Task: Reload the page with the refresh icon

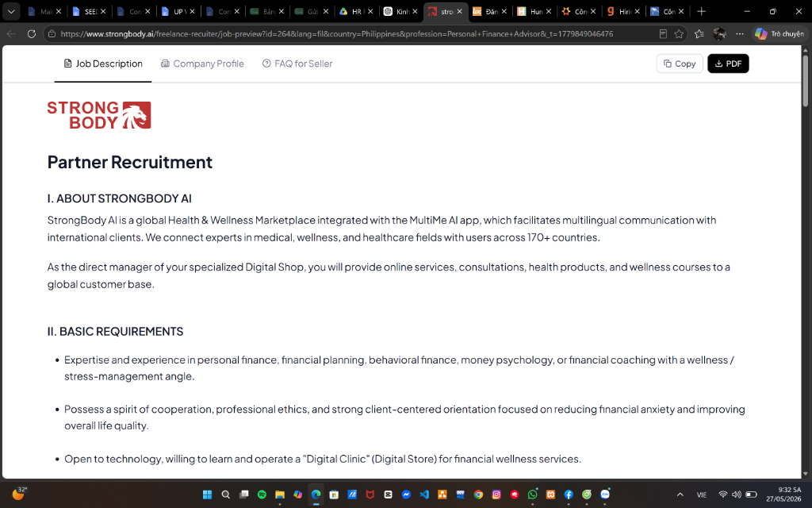Action: (32, 33)
